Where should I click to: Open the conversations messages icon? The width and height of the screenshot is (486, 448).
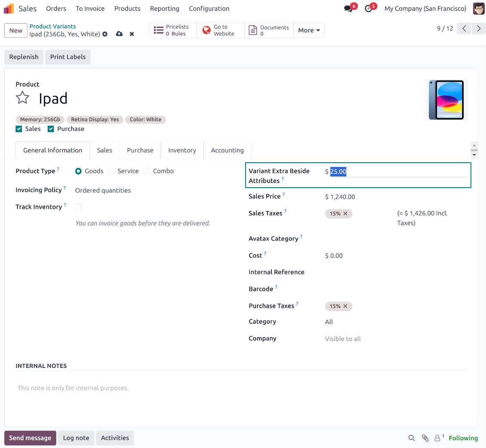pos(348,9)
